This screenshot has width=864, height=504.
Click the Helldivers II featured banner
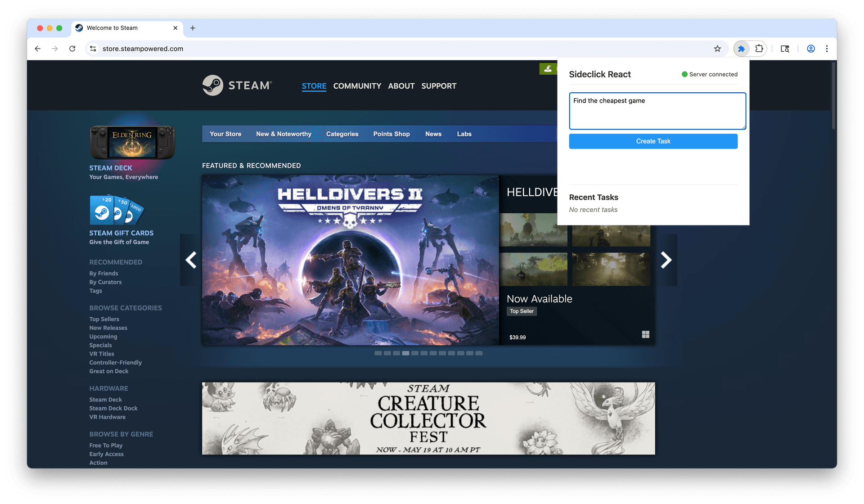[x=351, y=260]
